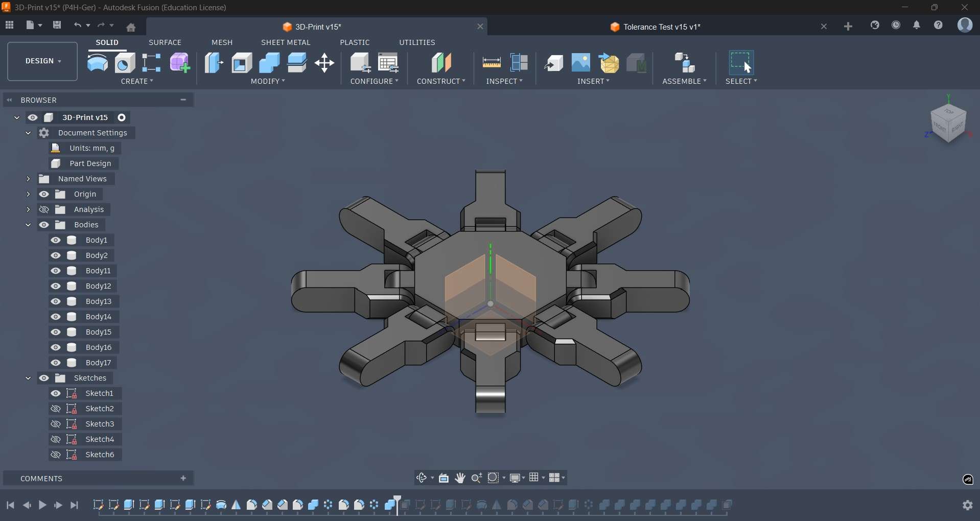Screen dimensions: 980x521
Task: Play the timeline
Action: (42, 506)
